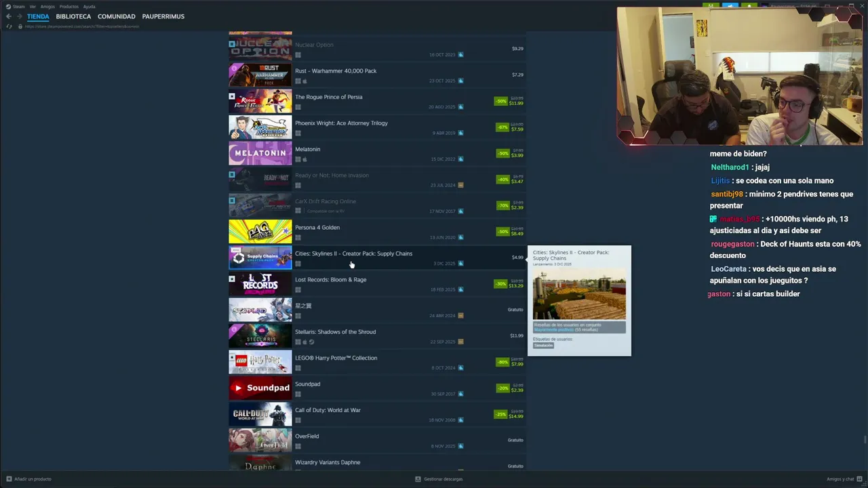The image size is (868, 488).
Task: Click the -67% discount badge on Phoenix Wright
Action: coord(502,127)
